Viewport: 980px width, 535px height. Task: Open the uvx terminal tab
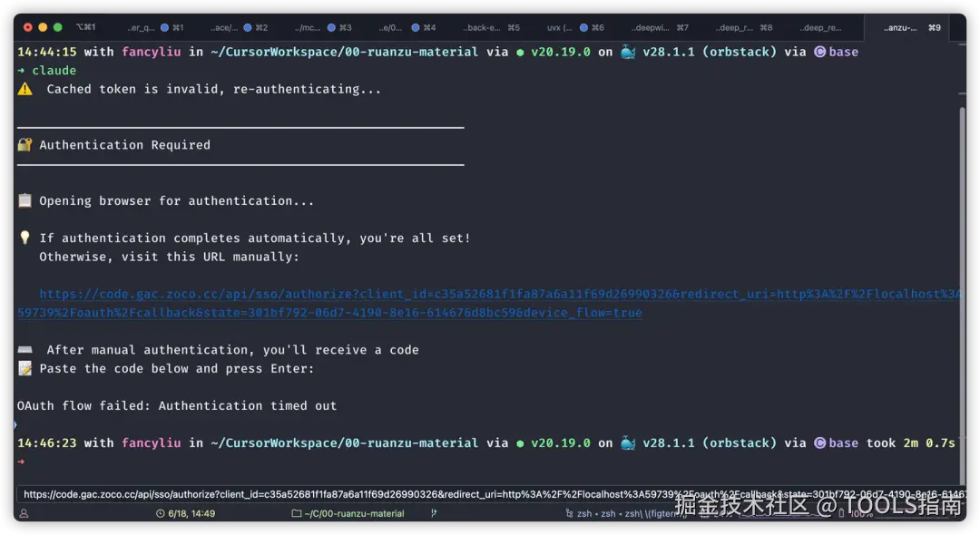(575, 27)
